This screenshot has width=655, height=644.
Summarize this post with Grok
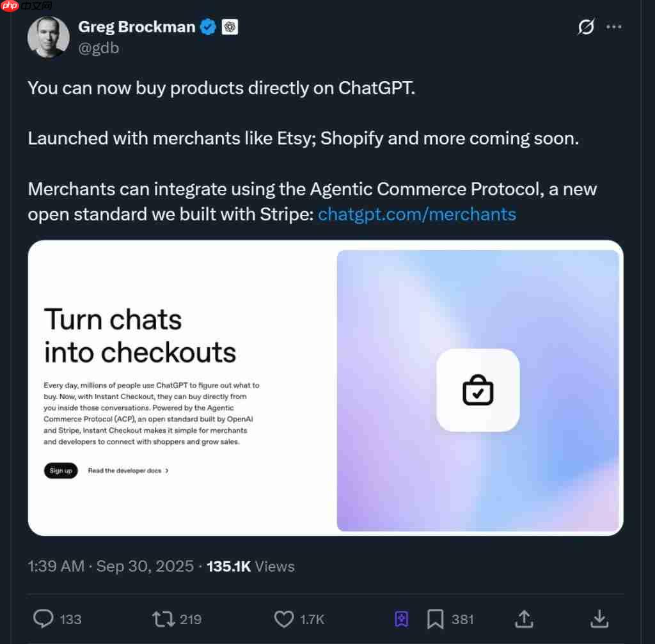(x=586, y=27)
